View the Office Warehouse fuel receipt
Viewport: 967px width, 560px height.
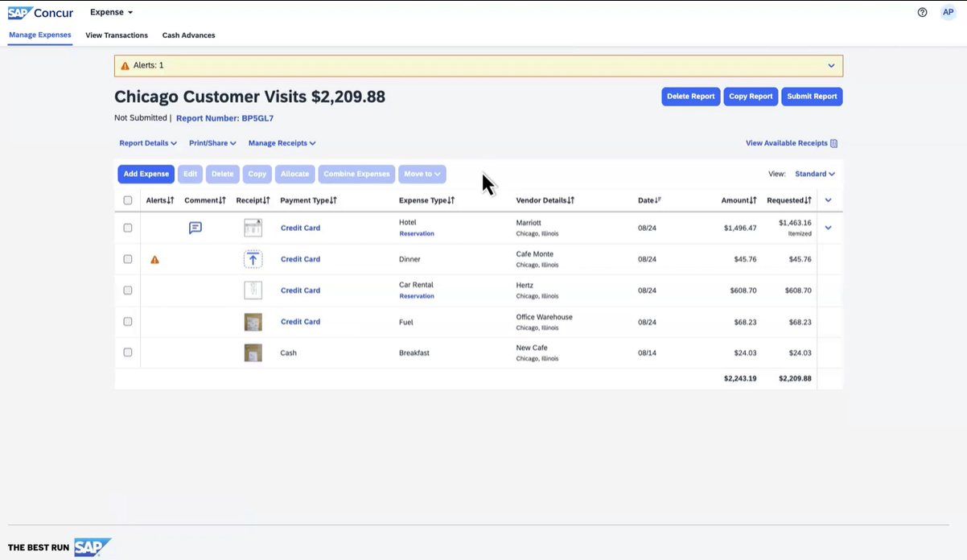click(253, 322)
